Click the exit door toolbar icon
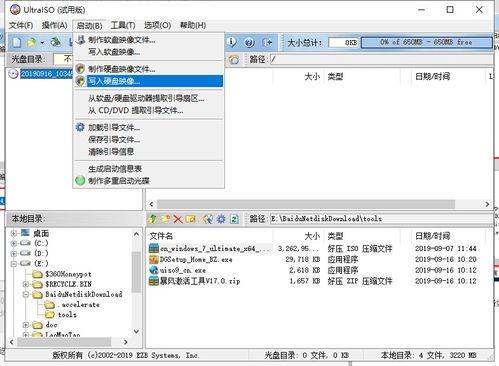 pyautogui.click(x=267, y=42)
